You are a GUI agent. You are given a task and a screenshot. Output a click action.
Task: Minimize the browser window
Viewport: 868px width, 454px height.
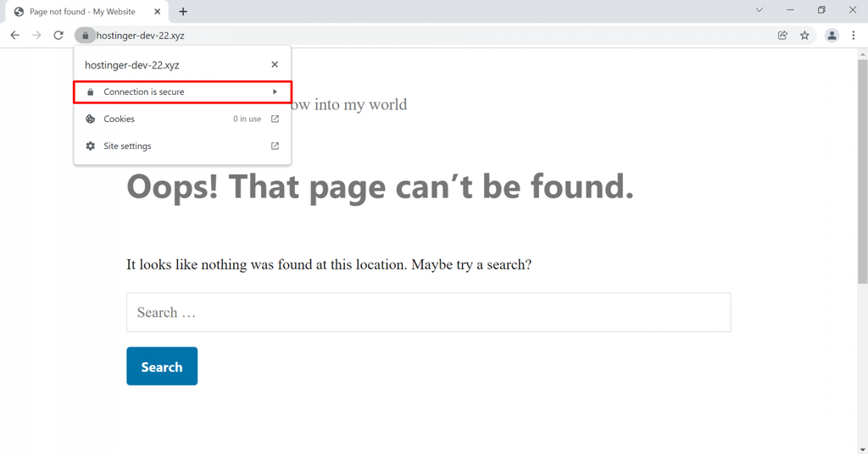[791, 10]
